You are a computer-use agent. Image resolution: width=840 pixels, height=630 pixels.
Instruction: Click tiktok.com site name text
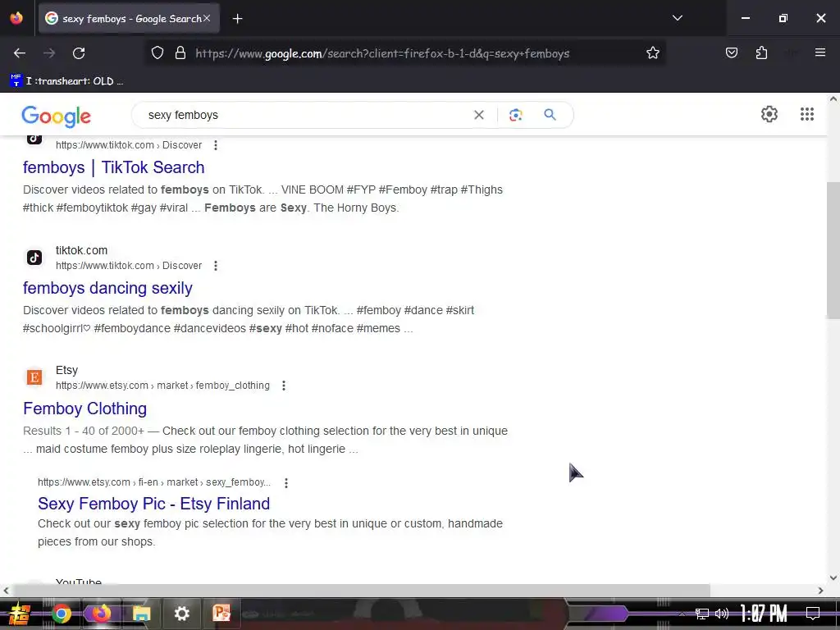(x=81, y=250)
